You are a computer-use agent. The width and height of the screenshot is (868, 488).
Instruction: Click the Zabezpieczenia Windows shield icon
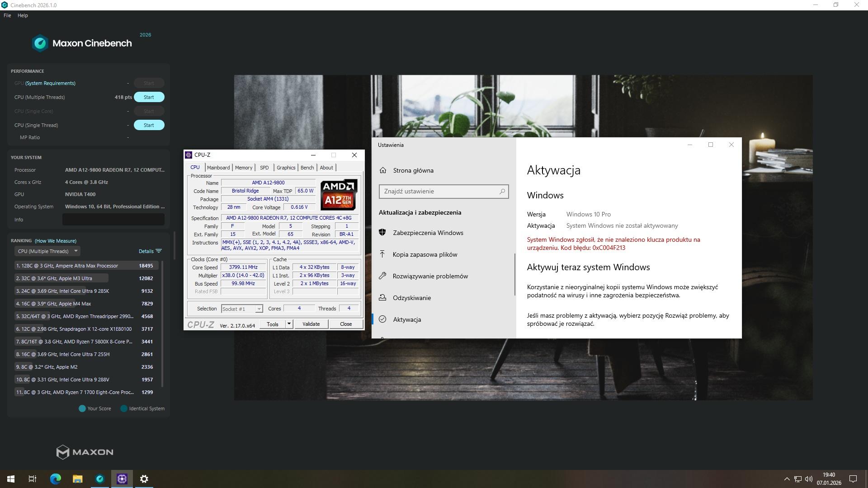[x=382, y=233]
